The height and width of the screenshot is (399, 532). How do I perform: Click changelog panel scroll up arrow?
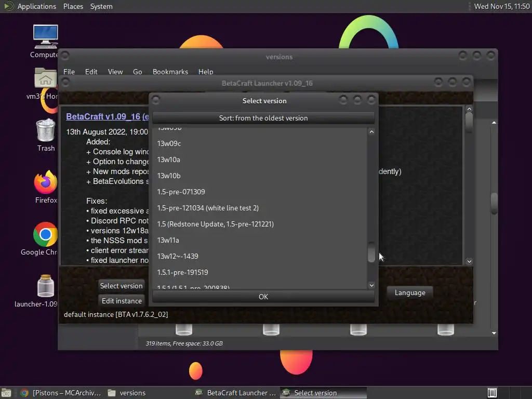click(x=469, y=109)
